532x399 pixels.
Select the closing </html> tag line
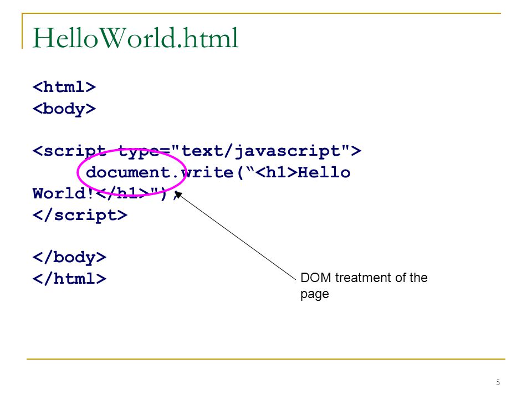pyautogui.click(x=70, y=279)
